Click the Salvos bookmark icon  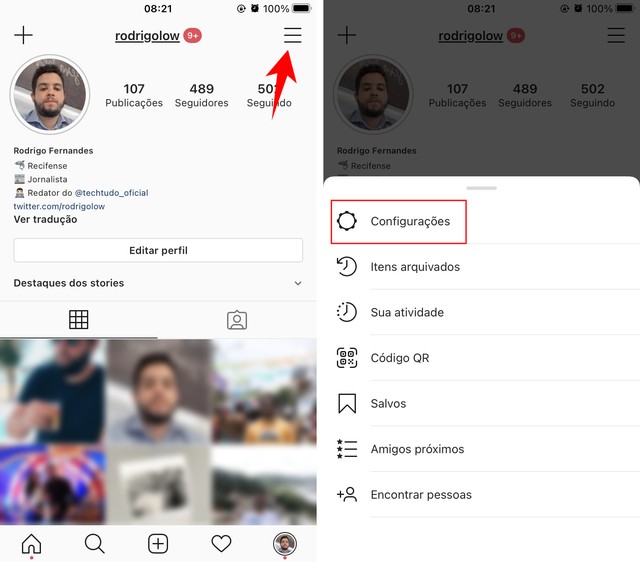tap(347, 403)
